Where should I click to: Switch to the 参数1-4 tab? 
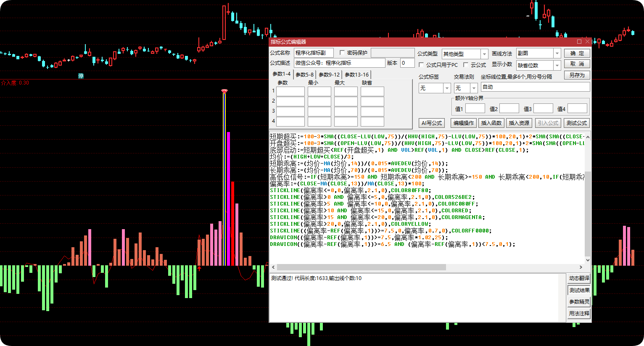281,74
